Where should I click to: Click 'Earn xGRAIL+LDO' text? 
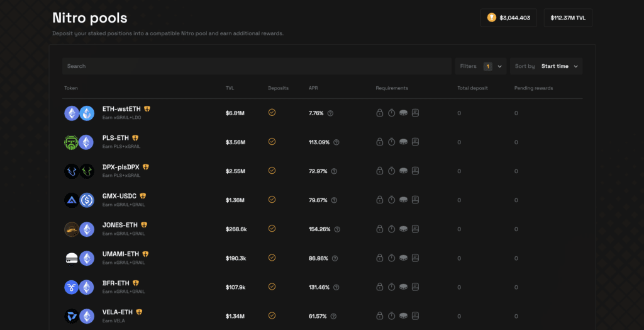coord(122,117)
